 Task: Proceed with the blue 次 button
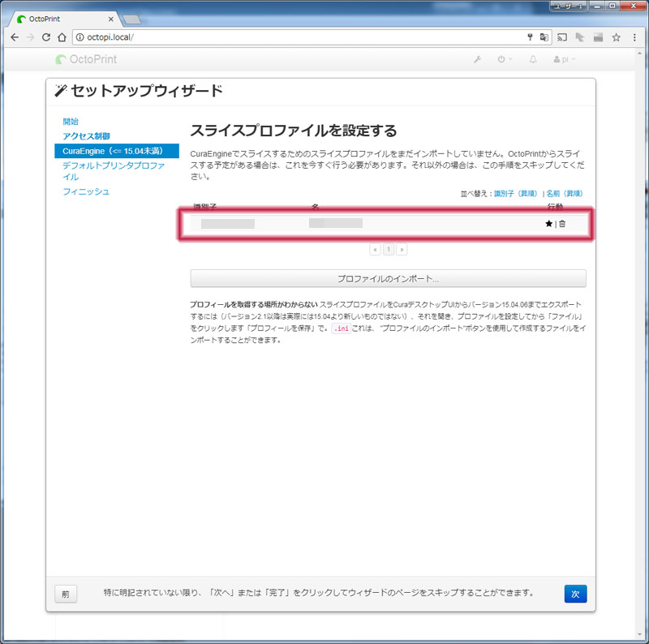575,594
